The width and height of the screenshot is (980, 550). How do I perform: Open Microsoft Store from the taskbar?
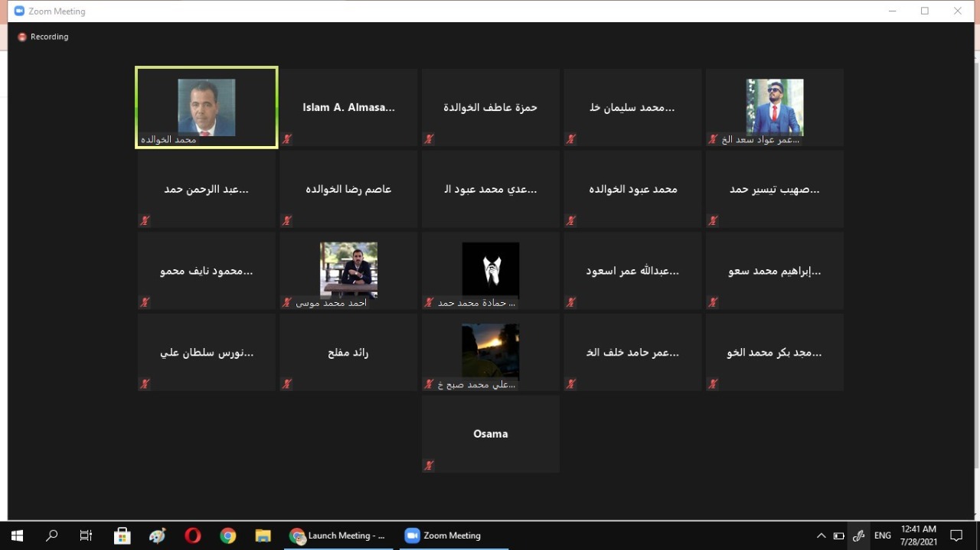(122, 535)
